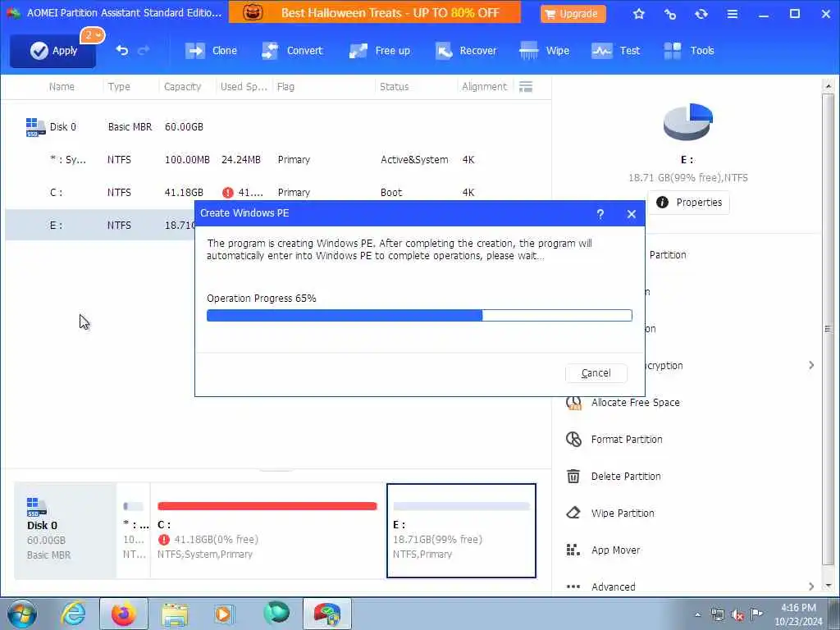Image resolution: width=840 pixels, height=630 pixels.
Task: Click the Allocate Free Space icon
Action: 573,403
